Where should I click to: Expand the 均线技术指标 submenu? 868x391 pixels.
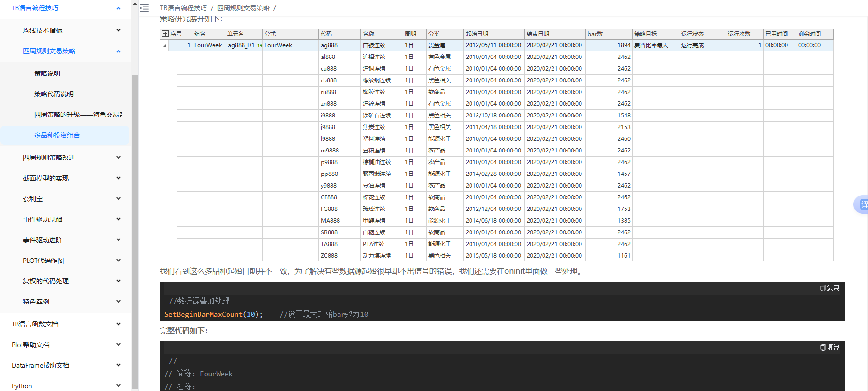(118, 30)
